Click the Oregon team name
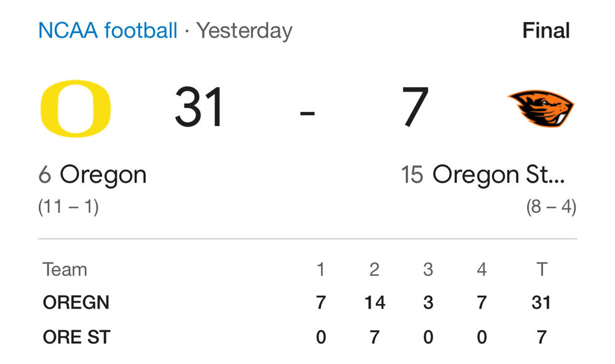Image resolution: width=615 pixels, height=364 pixels. (103, 175)
